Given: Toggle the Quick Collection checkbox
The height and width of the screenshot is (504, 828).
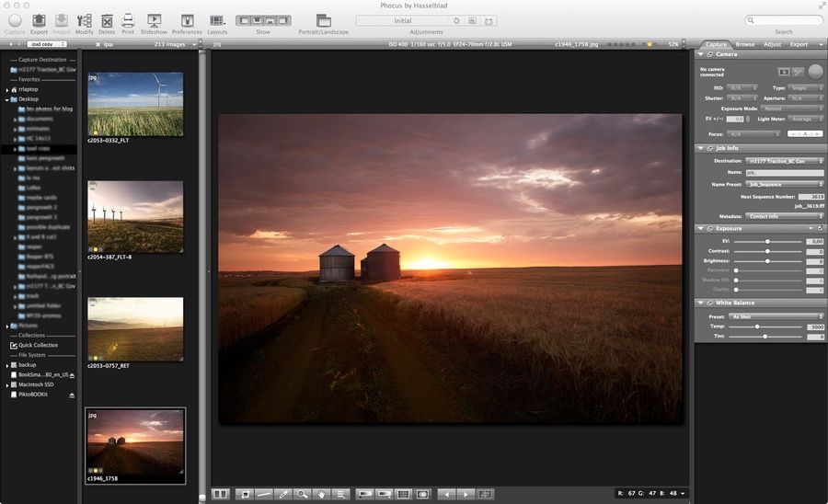Looking at the screenshot, I should [x=13, y=345].
